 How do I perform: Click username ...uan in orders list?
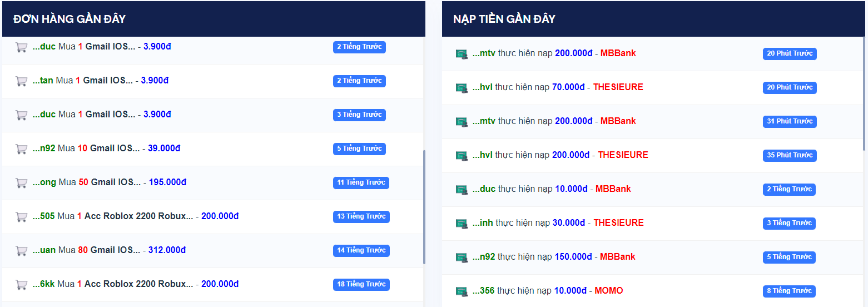point(44,250)
